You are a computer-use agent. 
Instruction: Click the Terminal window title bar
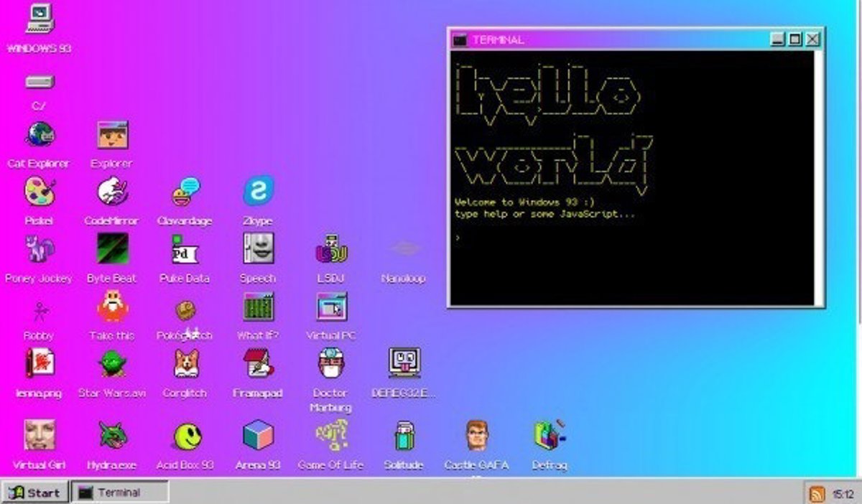point(611,39)
